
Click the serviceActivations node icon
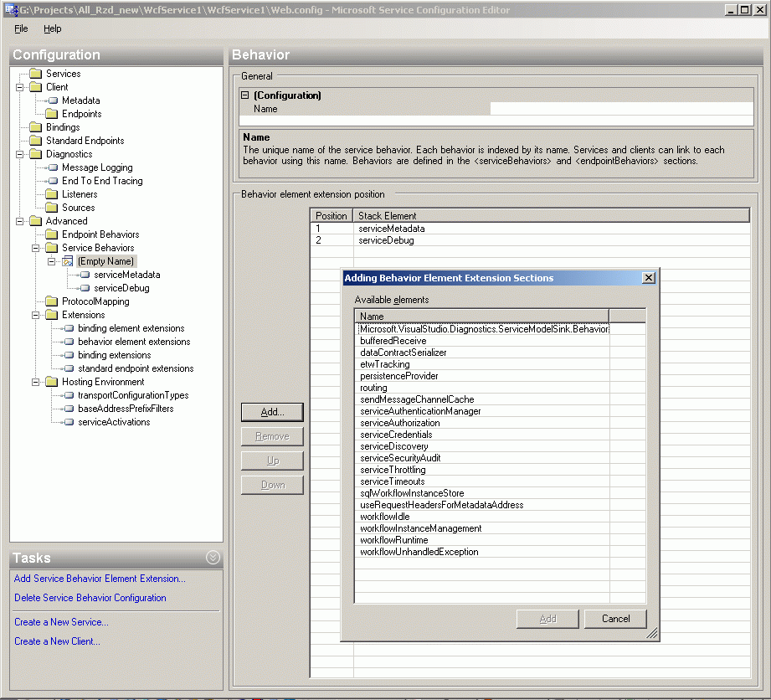(x=69, y=422)
